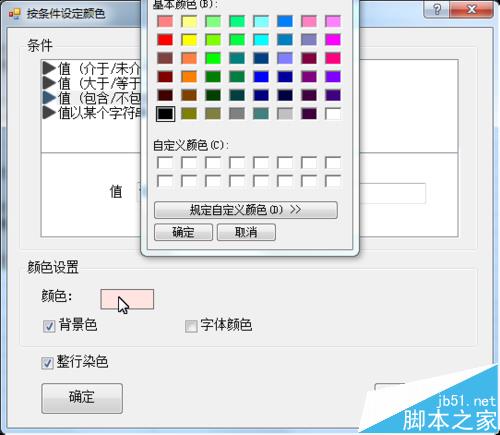Cancel the color dialog with 取消
500x435 pixels.
click(246, 232)
